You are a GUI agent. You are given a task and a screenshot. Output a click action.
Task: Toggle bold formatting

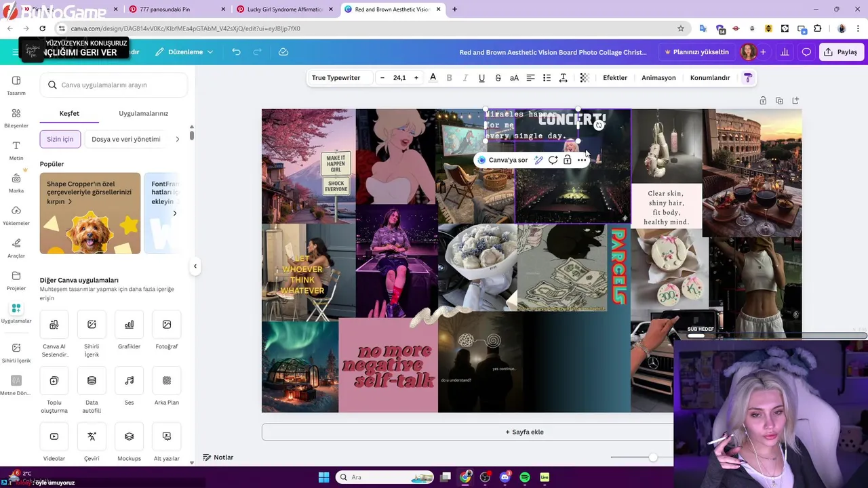coord(449,77)
